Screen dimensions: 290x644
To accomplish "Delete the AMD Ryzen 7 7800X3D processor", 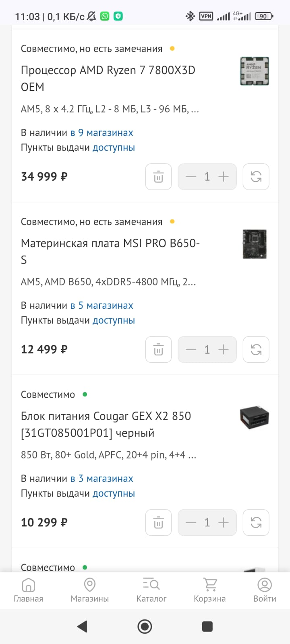I will [x=158, y=177].
